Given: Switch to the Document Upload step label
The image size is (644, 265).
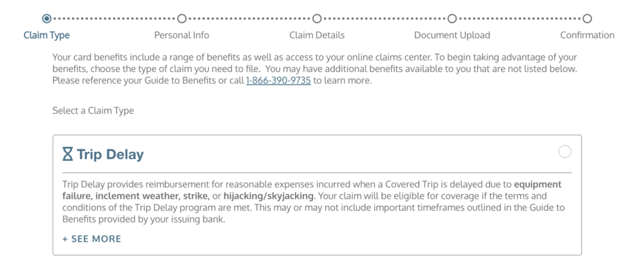Looking at the screenshot, I should [452, 35].
